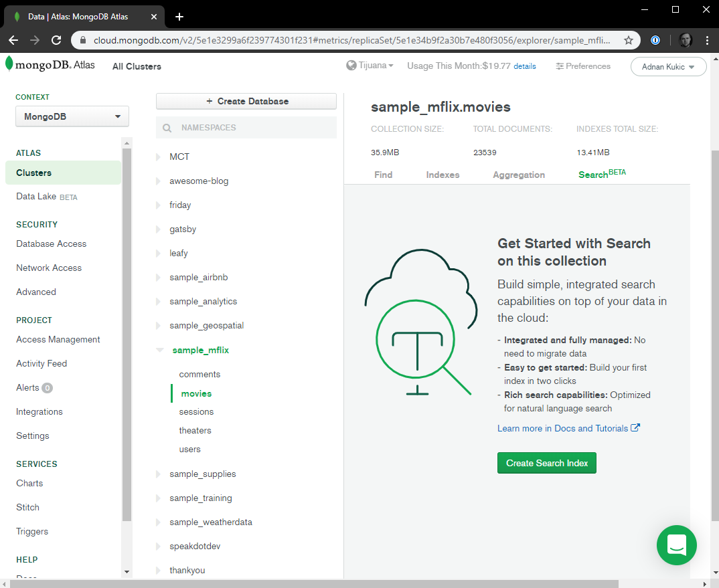Open the MongoDB context dropdown
This screenshot has height=588, width=719.
[72, 116]
